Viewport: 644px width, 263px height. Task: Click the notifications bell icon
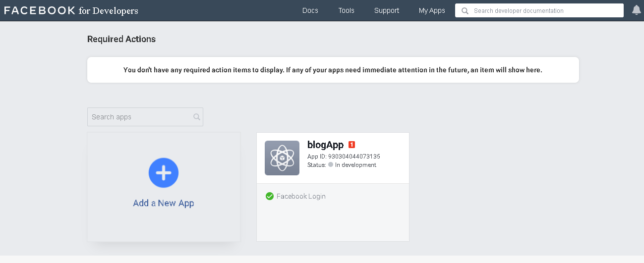637,10
